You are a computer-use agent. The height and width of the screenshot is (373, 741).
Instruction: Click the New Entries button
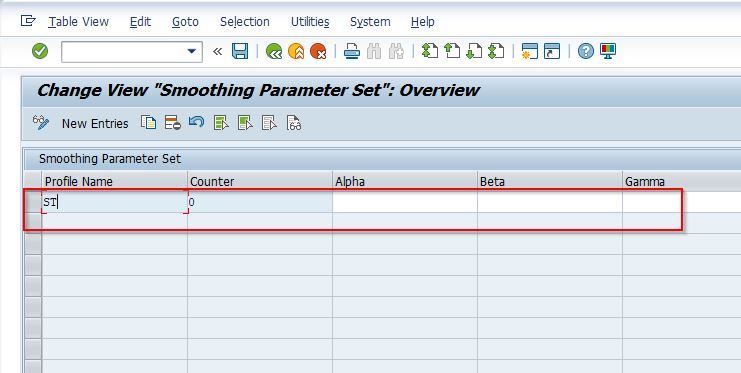tap(95, 123)
